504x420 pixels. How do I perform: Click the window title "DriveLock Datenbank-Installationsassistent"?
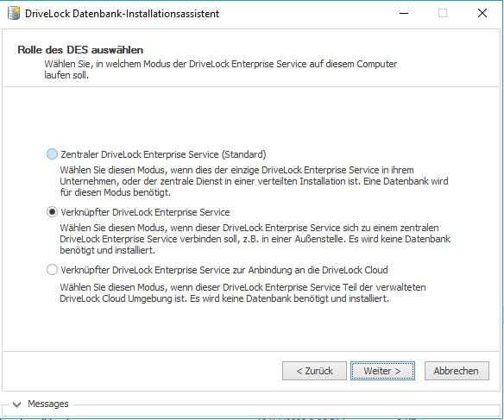(x=123, y=14)
